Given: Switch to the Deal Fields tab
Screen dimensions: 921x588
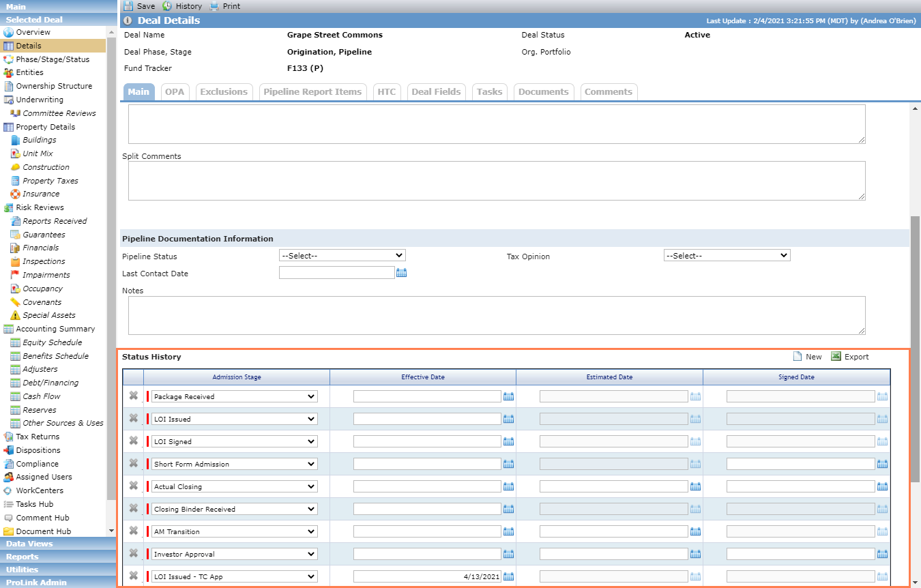Looking at the screenshot, I should 437,91.
